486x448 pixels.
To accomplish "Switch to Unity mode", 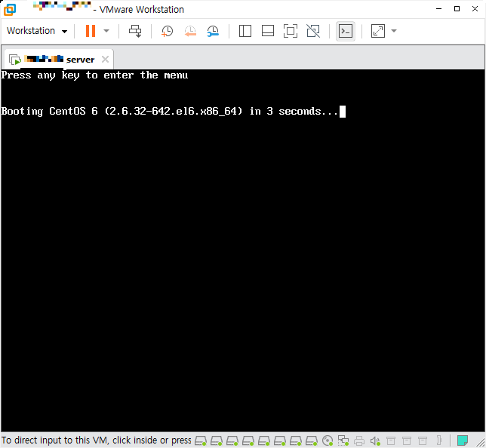I will [313, 31].
